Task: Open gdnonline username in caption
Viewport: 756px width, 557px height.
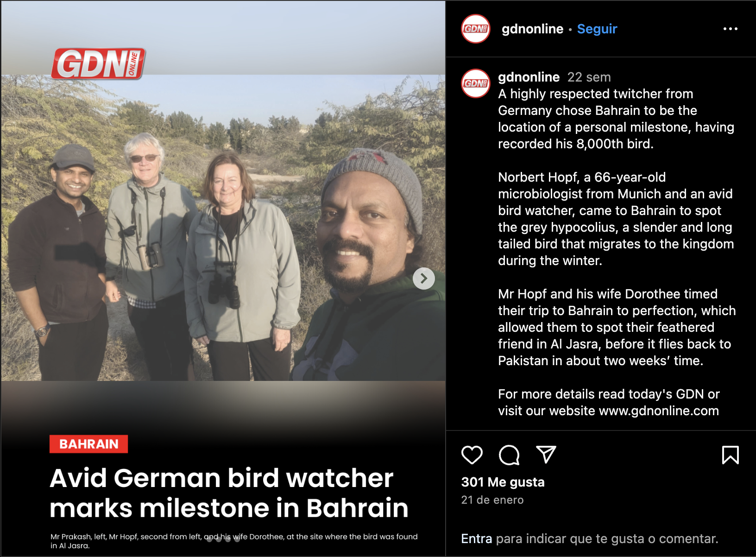Action: (529, 77)
